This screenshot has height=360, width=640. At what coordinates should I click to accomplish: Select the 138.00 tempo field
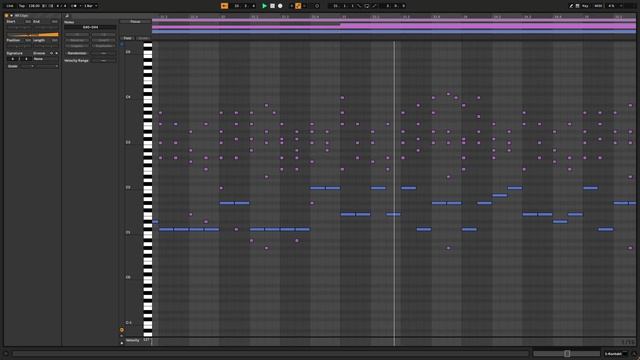[34, 6]
